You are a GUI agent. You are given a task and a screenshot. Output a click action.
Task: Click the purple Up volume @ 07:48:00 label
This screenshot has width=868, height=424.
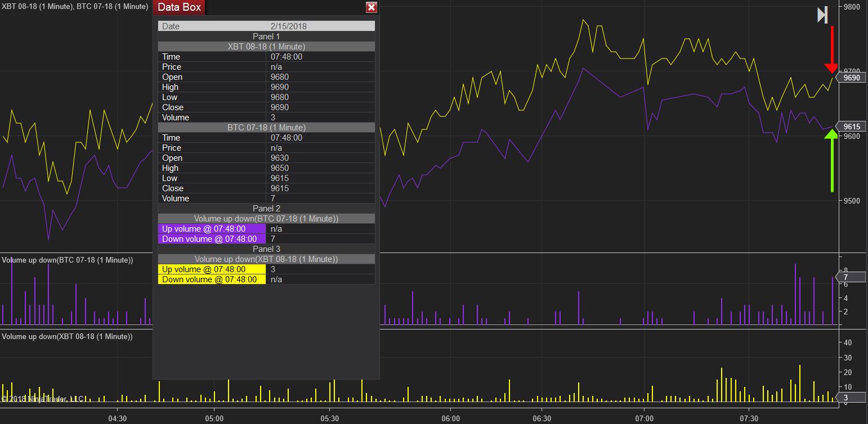[x=212, y=229]
